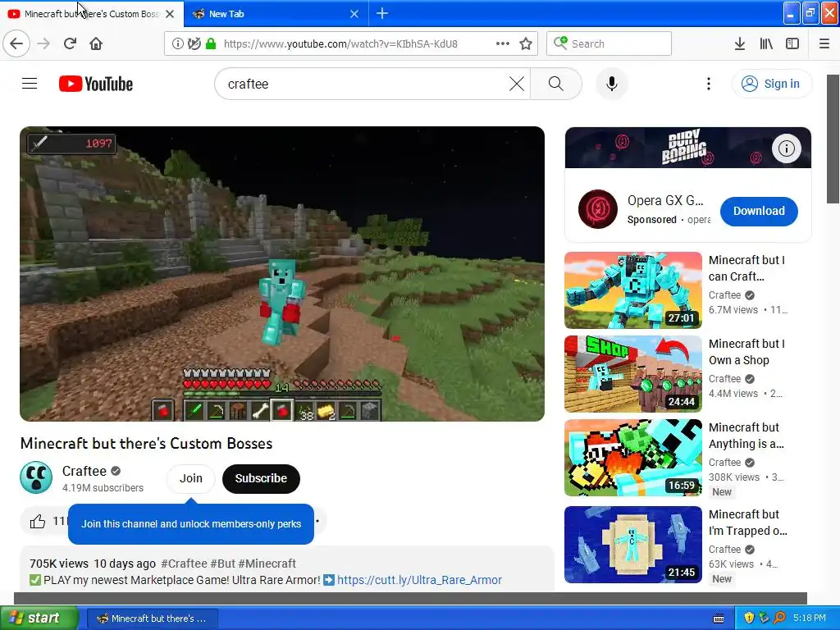Select the Minecraft but there's taskbar item
840x630 pixels.
click(x=152, y=619)
